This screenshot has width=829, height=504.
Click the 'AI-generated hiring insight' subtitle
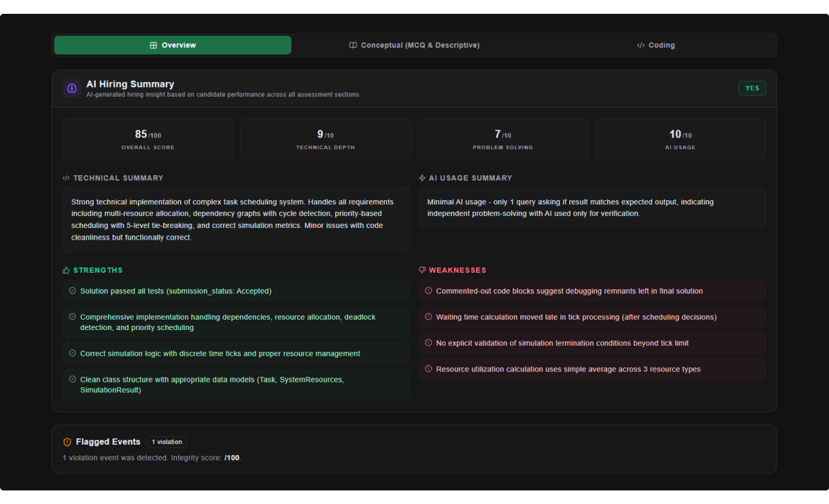tap(223, 95)
